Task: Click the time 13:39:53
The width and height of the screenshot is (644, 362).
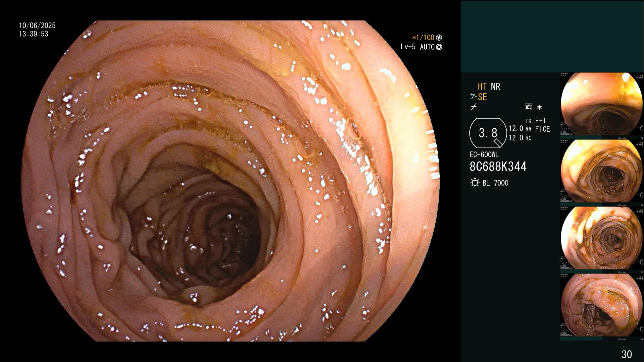Action: tap(34, 34)
